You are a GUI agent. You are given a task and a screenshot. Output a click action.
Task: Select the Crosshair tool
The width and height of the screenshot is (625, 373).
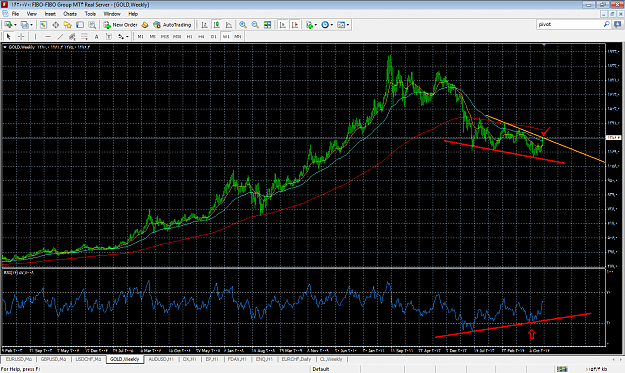pos(21,37)
